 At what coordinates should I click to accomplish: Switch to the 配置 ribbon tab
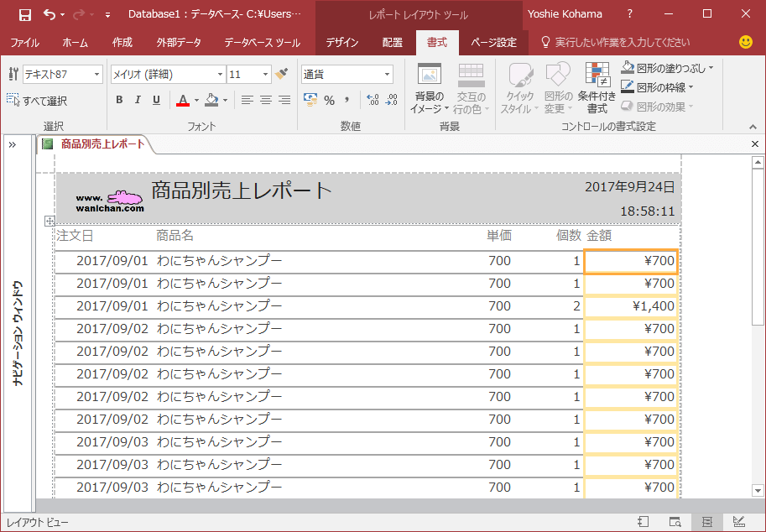[x=393, y=43]
